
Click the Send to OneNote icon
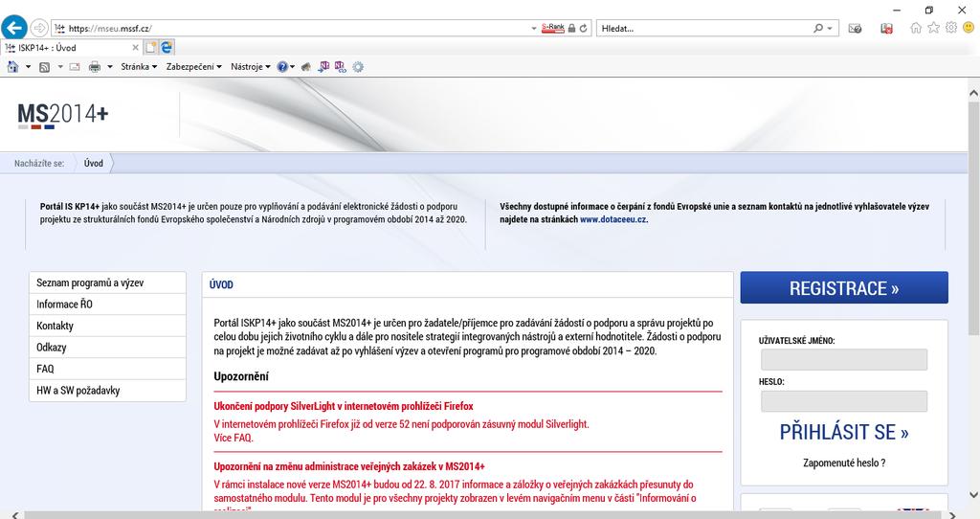point(323,66)
